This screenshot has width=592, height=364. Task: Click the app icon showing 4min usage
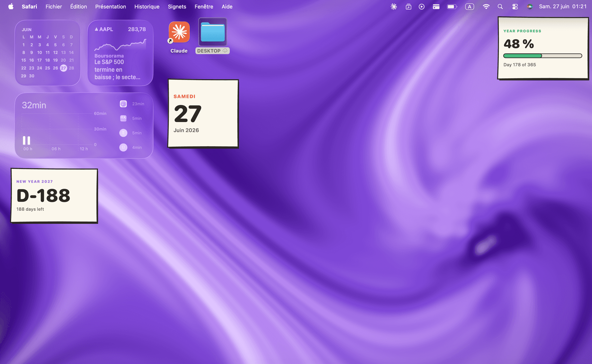click(123, 147)
